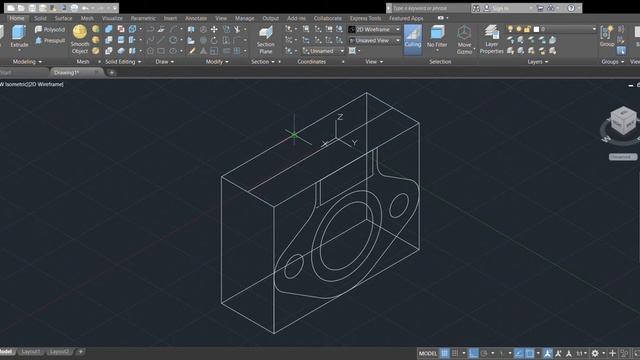Expand the Layers panel
640x360 pixels.
pos(538,62)
